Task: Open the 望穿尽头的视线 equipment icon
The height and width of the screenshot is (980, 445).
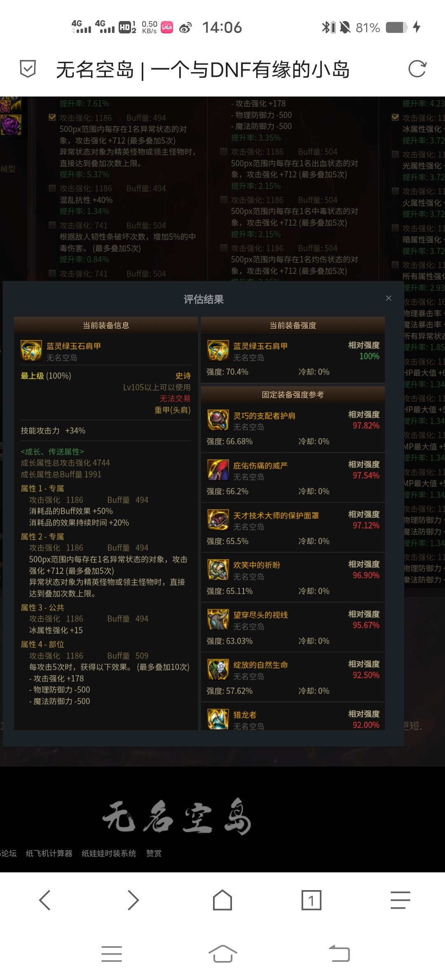Action: [x=218, y=620]
